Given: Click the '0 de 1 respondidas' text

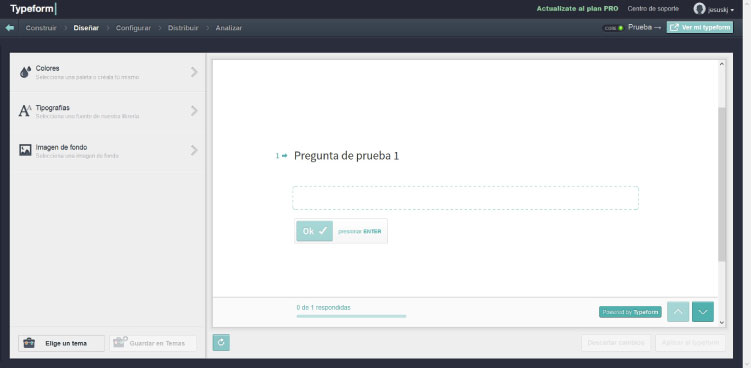Looking at the screenshot, I should coord(323,308).
